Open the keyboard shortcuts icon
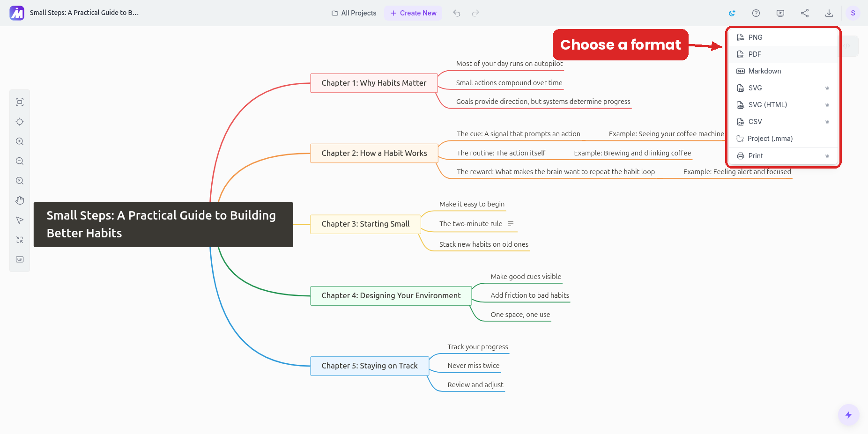This screenshot has height=434, width=868. point(20,259)
